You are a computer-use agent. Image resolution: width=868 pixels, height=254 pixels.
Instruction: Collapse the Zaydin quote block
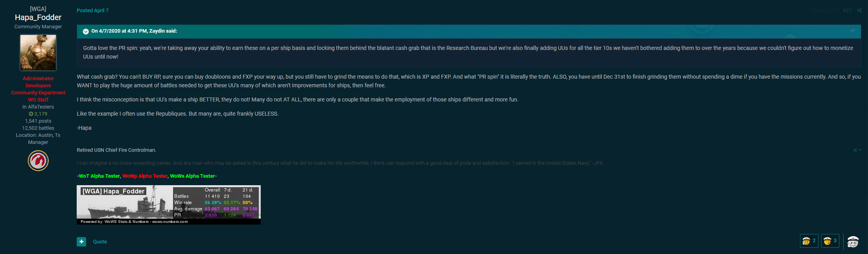tap(86, 31)
